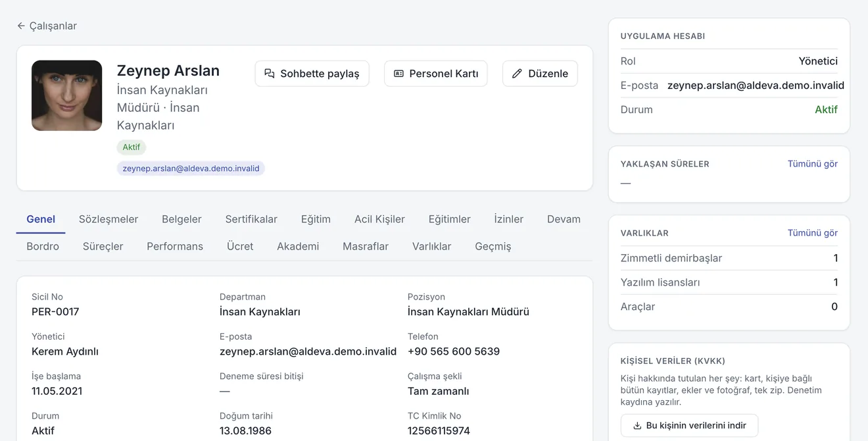The width and height of the screenshot is (868, 441).
Task: Open the Devam tab
Action: click(564, 219)
